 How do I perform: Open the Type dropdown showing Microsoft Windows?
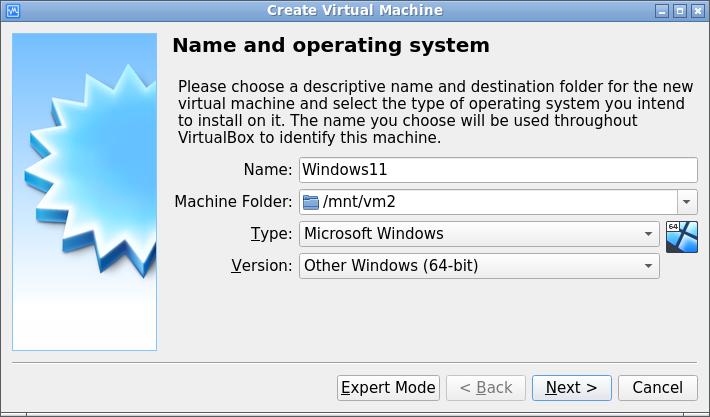(479, 234)
